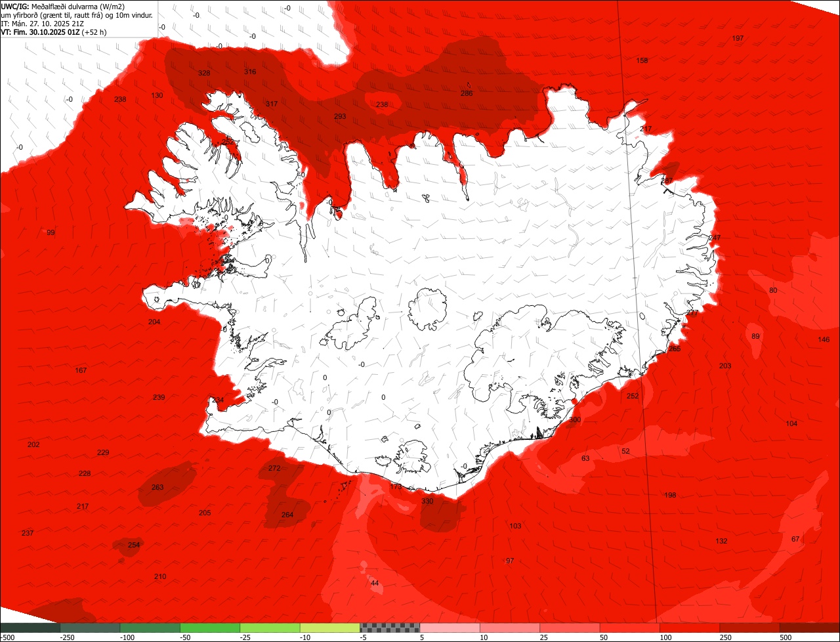Select the flux value 103
Screen dimensions: 840x642
tap(515, 526)
